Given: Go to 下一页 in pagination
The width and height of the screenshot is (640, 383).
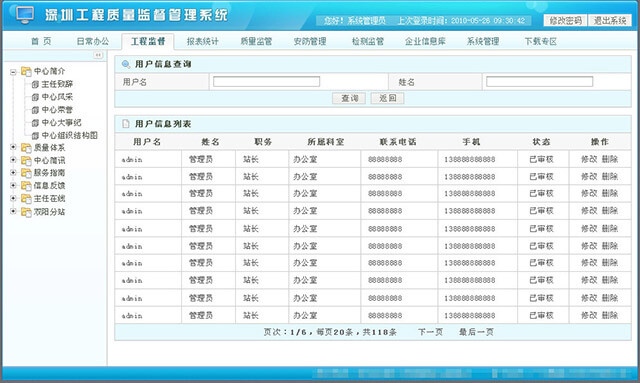Looking at the screenshot, I should 430,332.
